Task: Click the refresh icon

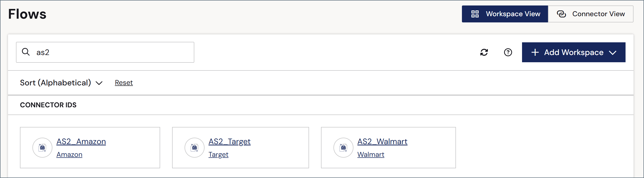Action: click(x=484, y=52)
